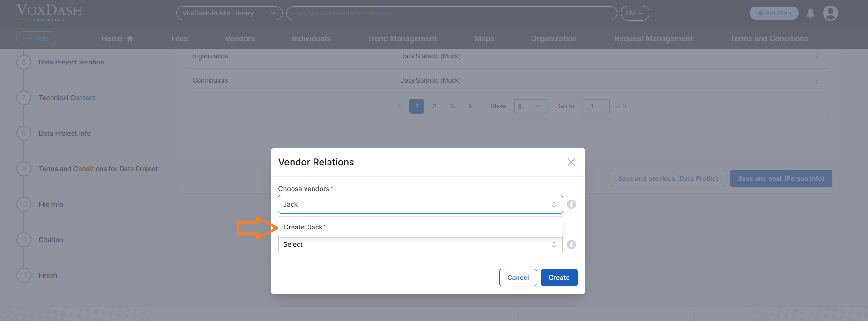Viewport: 868px width, 321px height.
Task: Open the Terms and Conditions menu
Action: click(x=769, y=38)
